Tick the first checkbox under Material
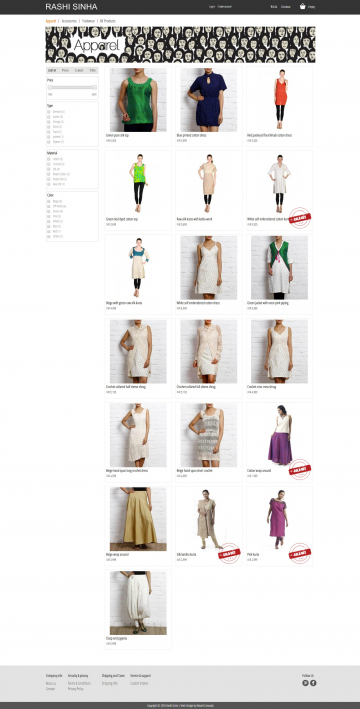This screenshot has height=709, width=360. (48, 159)
